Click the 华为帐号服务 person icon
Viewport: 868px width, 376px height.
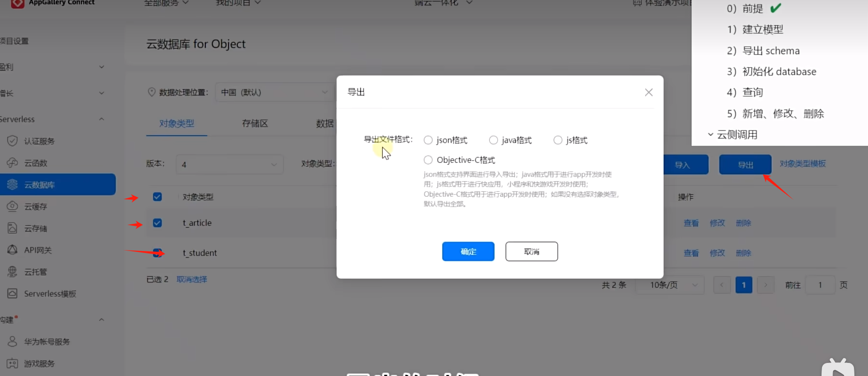pos(13,342)
